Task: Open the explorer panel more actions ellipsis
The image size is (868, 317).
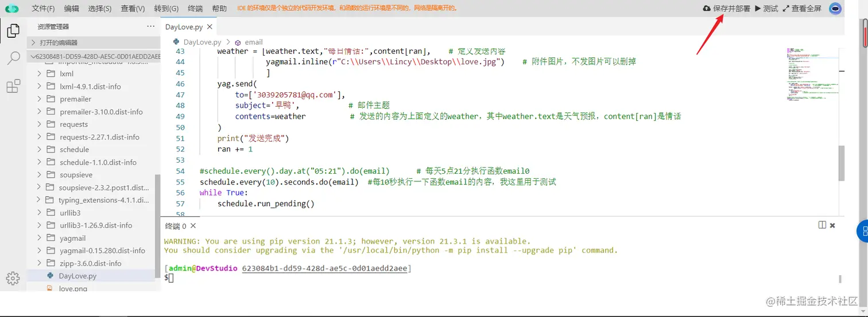Action: point(150,26)
